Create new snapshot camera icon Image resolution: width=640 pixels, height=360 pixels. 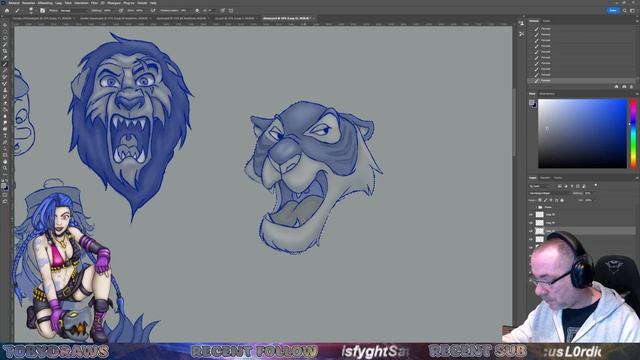click(624, 87)
